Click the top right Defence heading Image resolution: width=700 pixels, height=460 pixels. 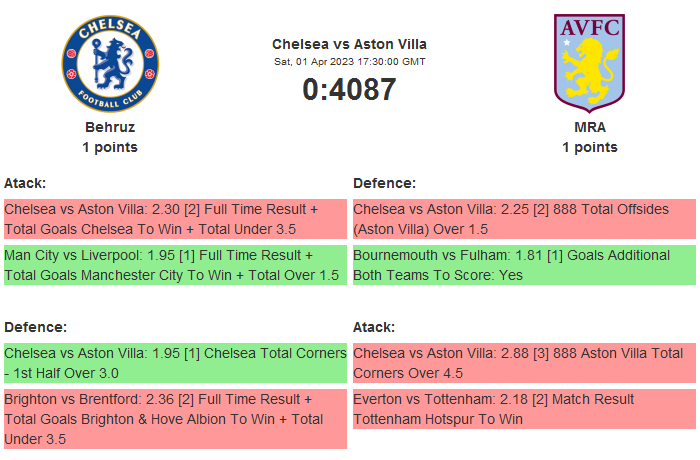384,183
